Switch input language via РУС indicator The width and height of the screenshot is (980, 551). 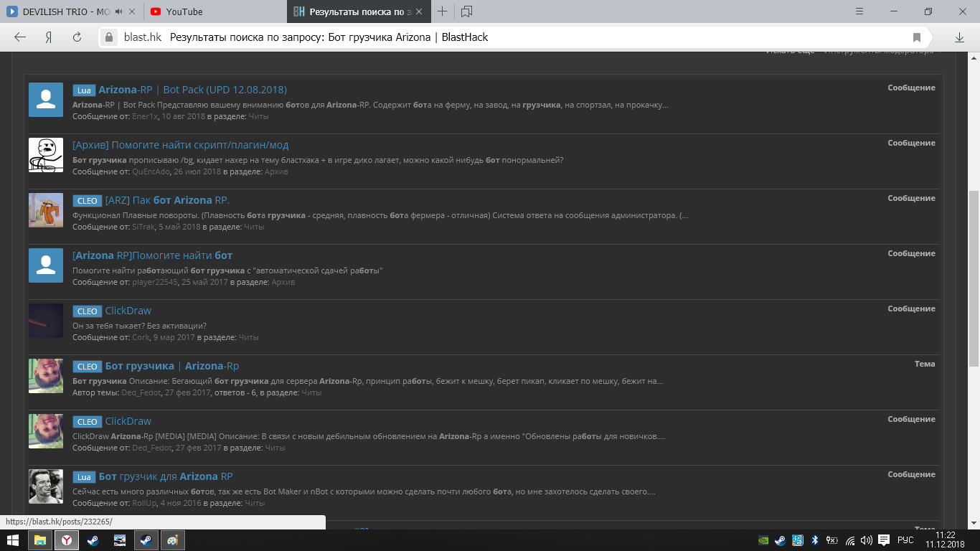click(x=905, y=540)
